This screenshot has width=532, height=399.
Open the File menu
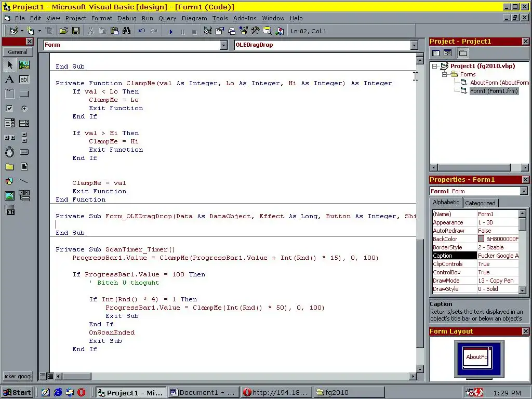[20, 18]
